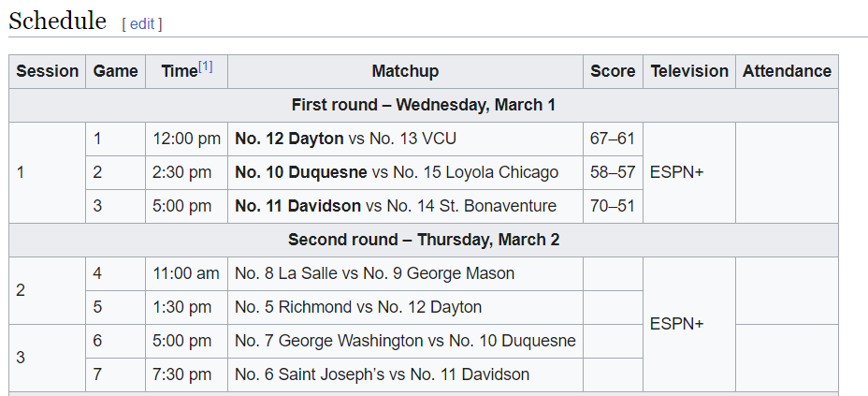Image resolution: width=868 pixels, height=396 pixels.
Task: Click the No. 12 Dayton vs VCU matchup
Action: point(345,139)
